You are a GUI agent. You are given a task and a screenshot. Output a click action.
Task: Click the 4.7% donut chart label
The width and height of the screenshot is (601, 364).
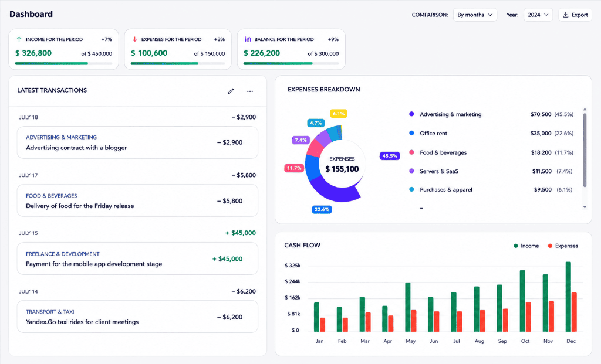pyautogui.click(x=316, y=123)
